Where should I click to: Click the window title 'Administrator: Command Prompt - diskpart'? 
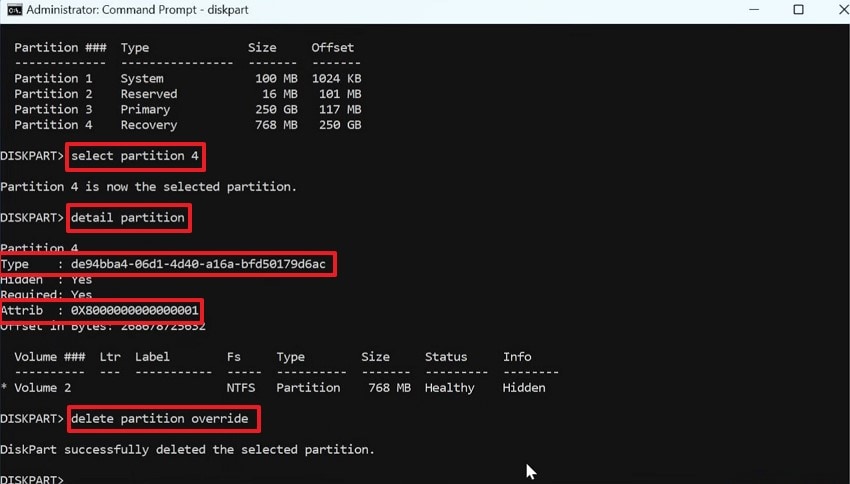[137, 10]
